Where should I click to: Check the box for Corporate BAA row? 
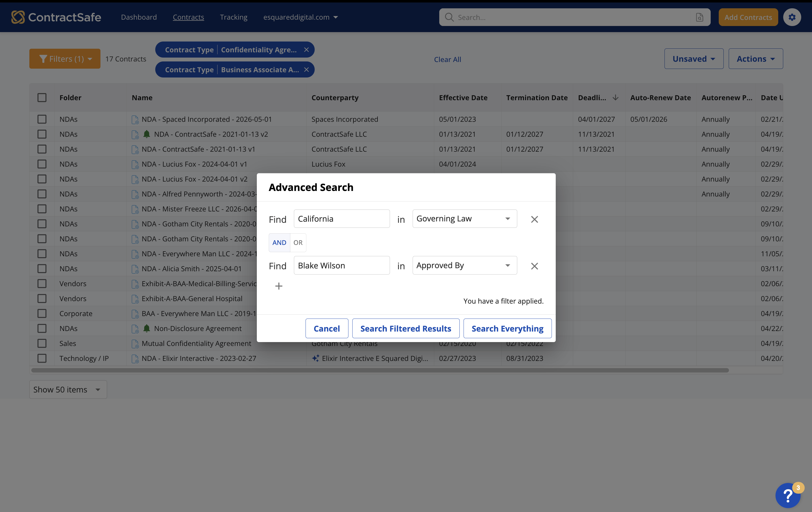[x=42, y=313]
